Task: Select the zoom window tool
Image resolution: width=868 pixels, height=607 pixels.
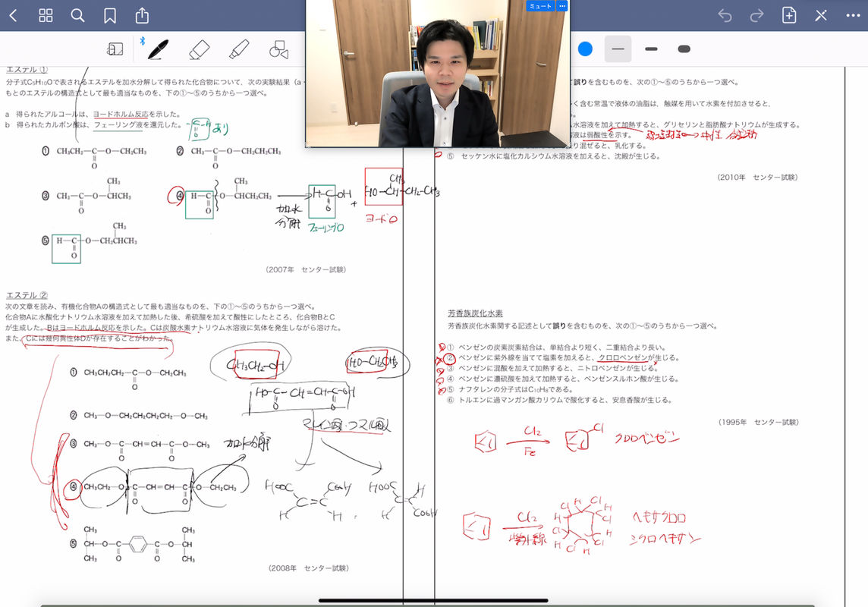Action: coord(115,49)
